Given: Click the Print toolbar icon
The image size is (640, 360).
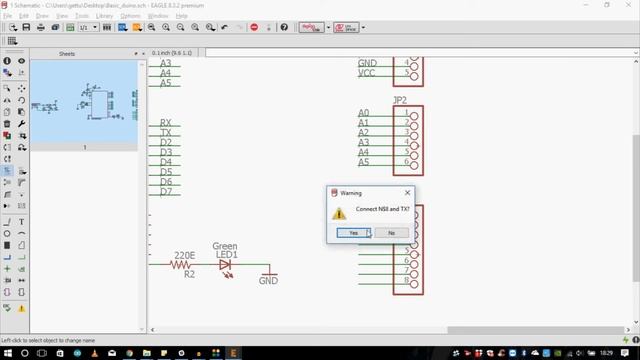Looking at the screenshot, I should point(41,27).
